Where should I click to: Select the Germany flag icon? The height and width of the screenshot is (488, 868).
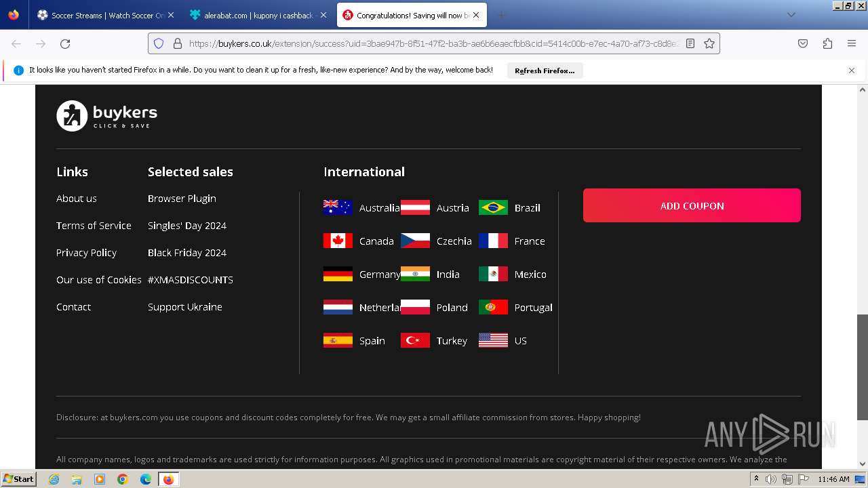338,274
